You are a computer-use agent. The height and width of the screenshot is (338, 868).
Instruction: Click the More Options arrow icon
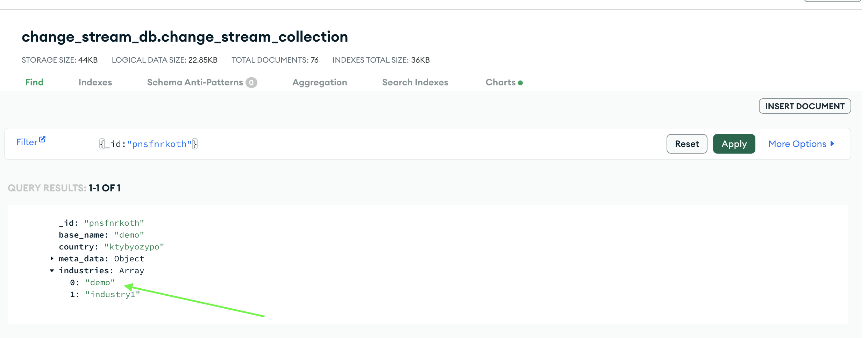832,144
